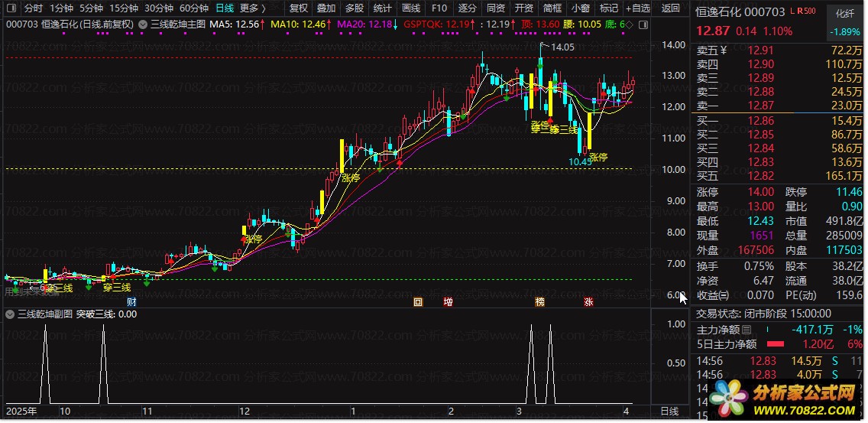Screen dimensions: 868x423
Task: Open the 小窗 small window
Action: tap(580, 8)
